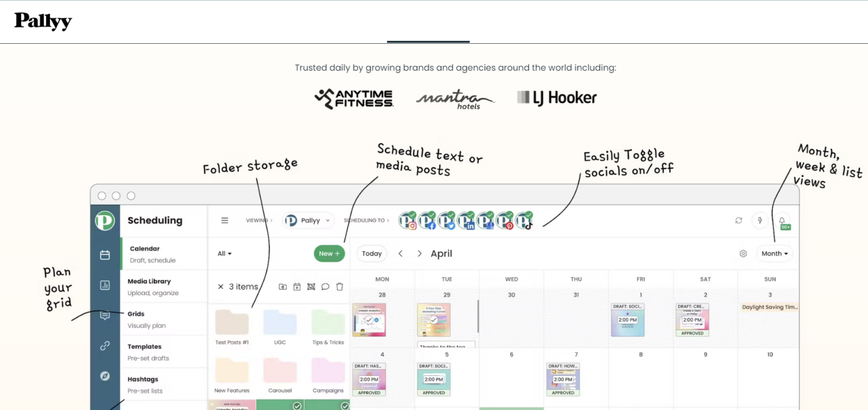Open the link-in-bio chain sidebar icon

tap(105, 346)
